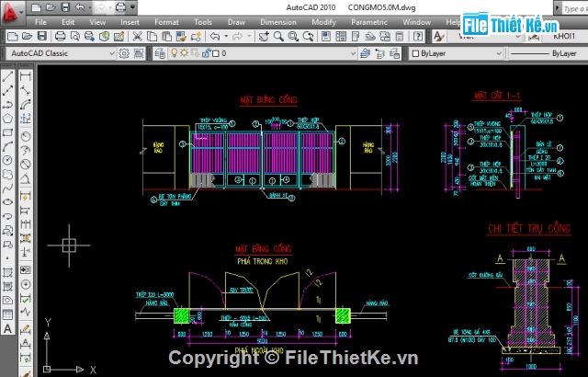Open the ByLayer linetype control dropdown
The image size is (588, 377).
(548, 53)
